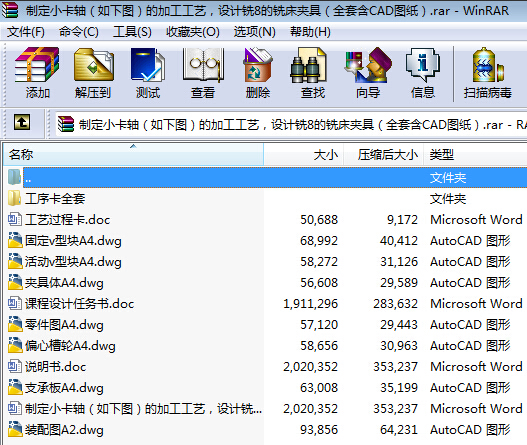Select file name 说明书.doc

[x=55, y=367]
